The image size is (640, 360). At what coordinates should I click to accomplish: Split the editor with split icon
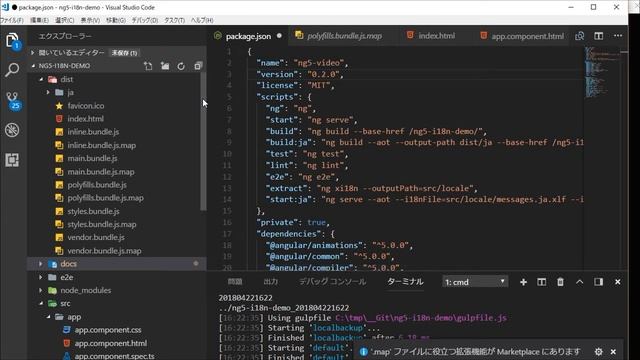598,36
